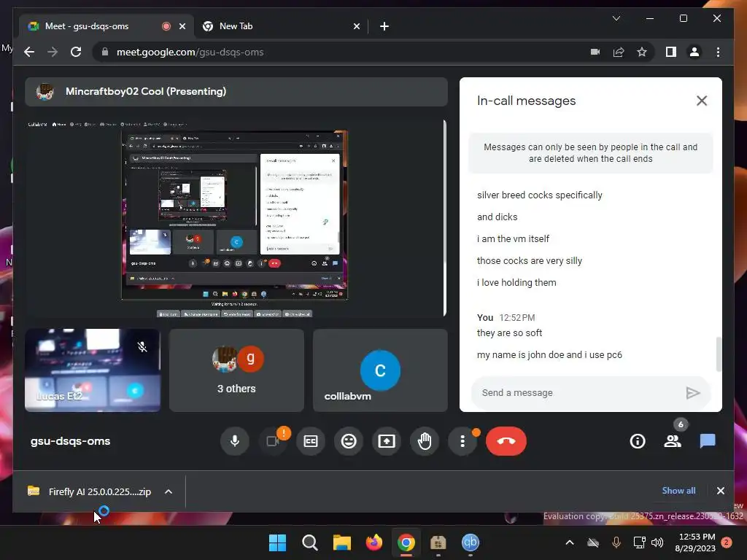Open a new browser tab
This screenshot has height=560, width=747.
pyautogui.click(x=384, y=26)
